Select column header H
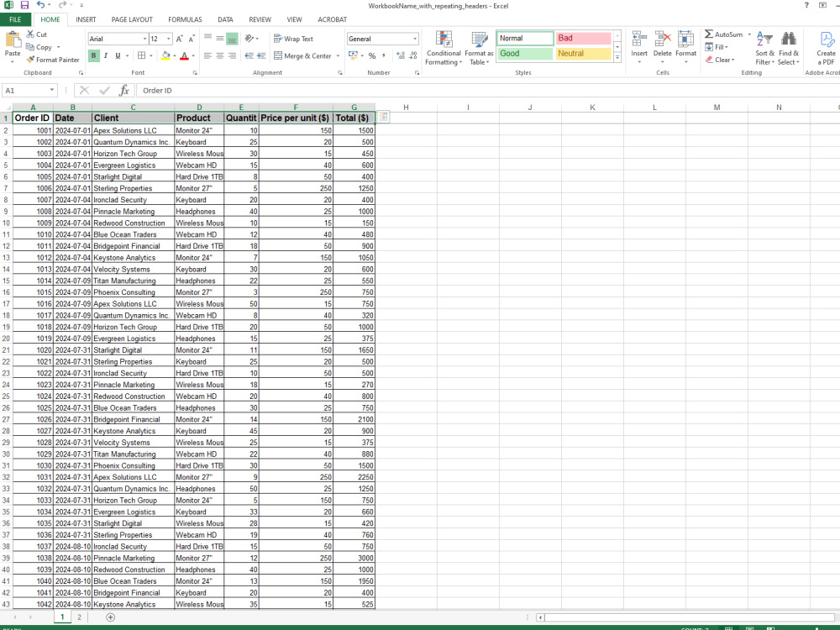840x630 pixels. [x=406, y=108]
